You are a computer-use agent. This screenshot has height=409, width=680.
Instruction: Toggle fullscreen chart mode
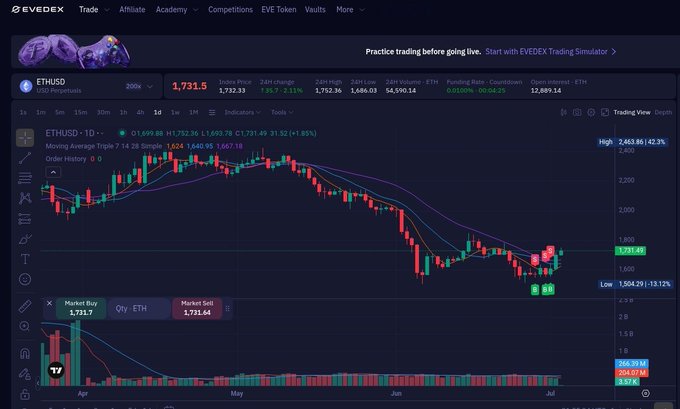coord(605,112)
